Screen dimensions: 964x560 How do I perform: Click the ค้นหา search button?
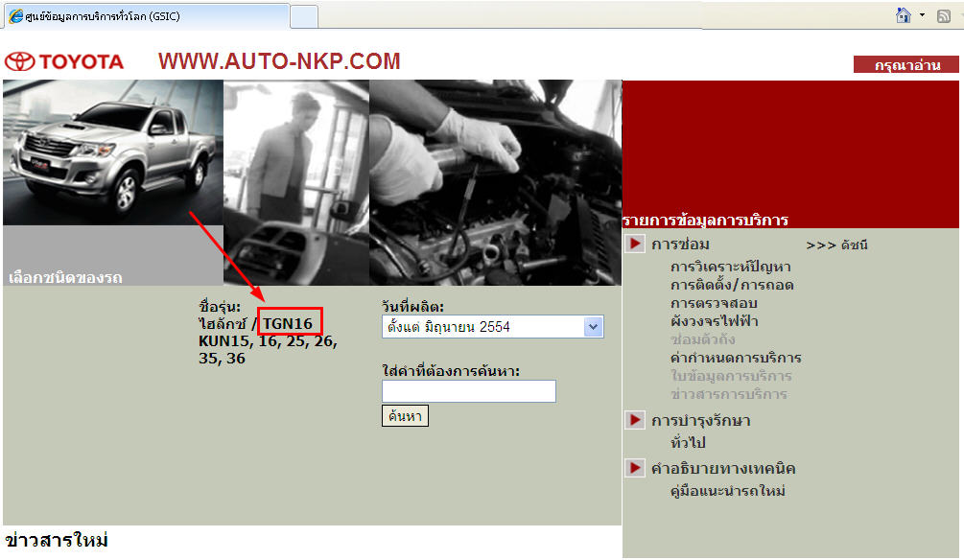(x=405, y=416)
